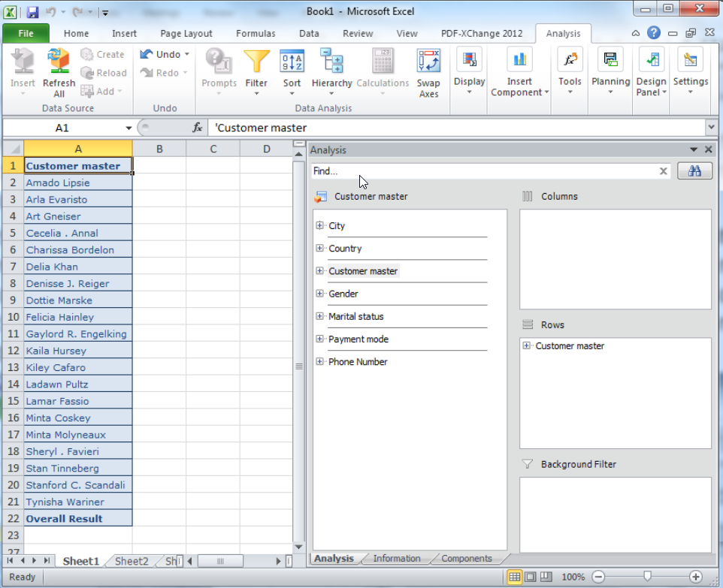Click Refresh All in the ribbon
Image resolution: width=723 pixels, height=588 pixels.
point(59,73)
